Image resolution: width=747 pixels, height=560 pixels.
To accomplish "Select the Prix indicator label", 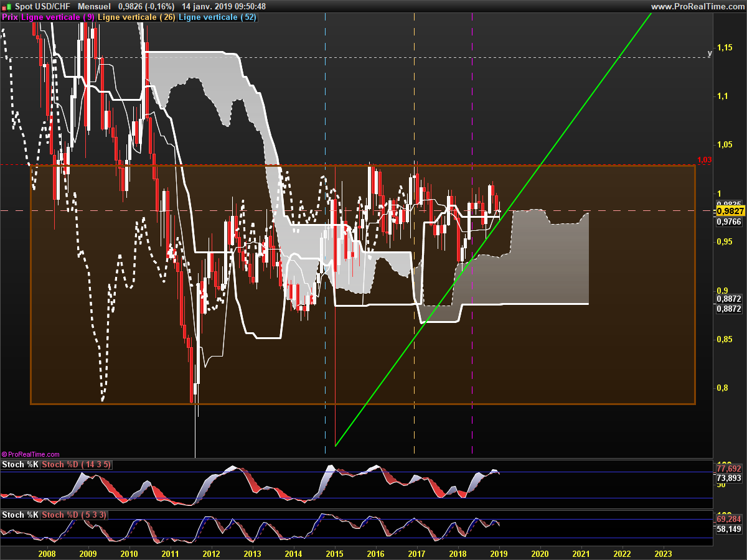I will 10,17.
